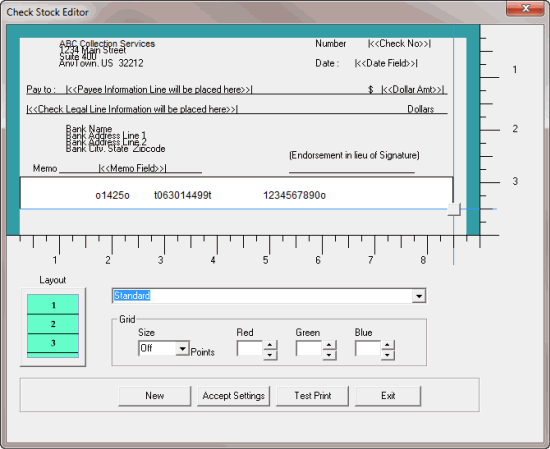Select layout section 1
The height and width of the screenshot is (449, 550).
[53, 304]
